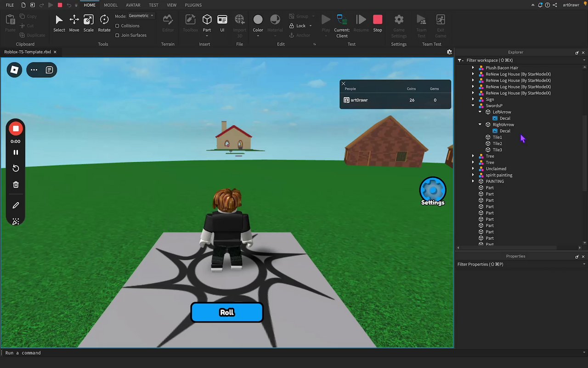Open the in-game Settings gear
This screenshot has width=588, height=368.
(x=433, y=191)
